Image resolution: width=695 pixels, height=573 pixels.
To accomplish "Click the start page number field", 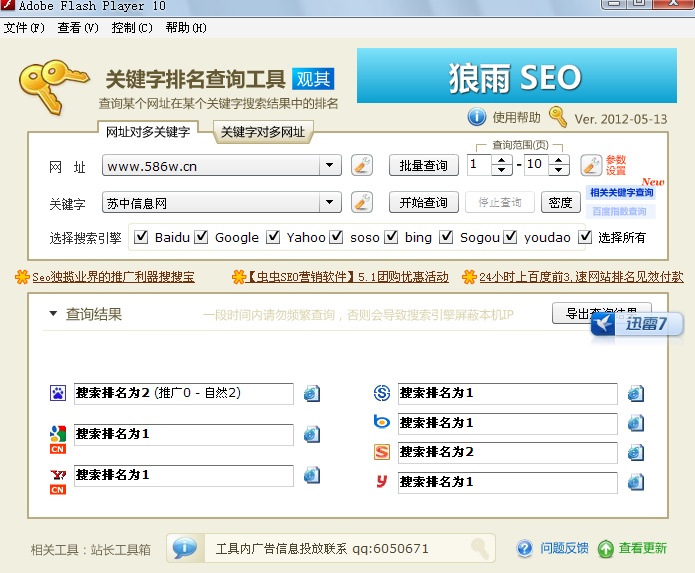I will click(480, 165).
